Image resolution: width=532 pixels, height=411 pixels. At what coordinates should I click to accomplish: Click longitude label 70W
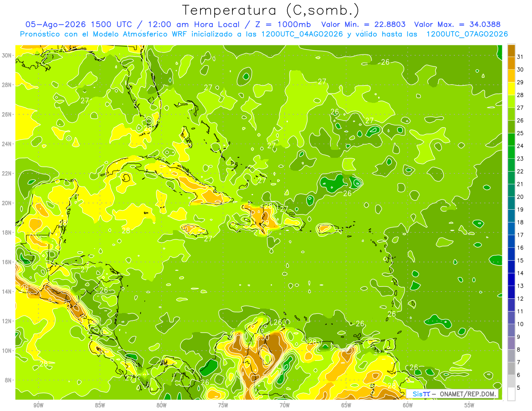pyautogui.click(x=285, y=405)
